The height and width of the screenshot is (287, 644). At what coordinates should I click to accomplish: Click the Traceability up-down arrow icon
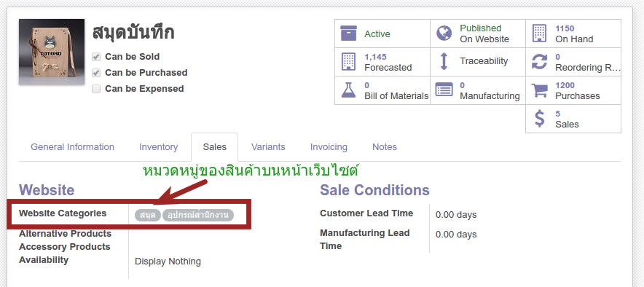coord(444,61)
